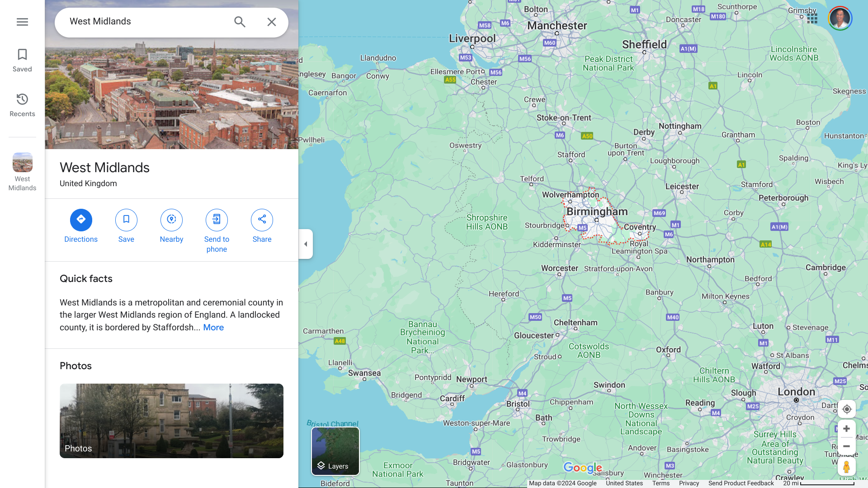Zoom out on the map
868x488 pixels.
(846, 446)
